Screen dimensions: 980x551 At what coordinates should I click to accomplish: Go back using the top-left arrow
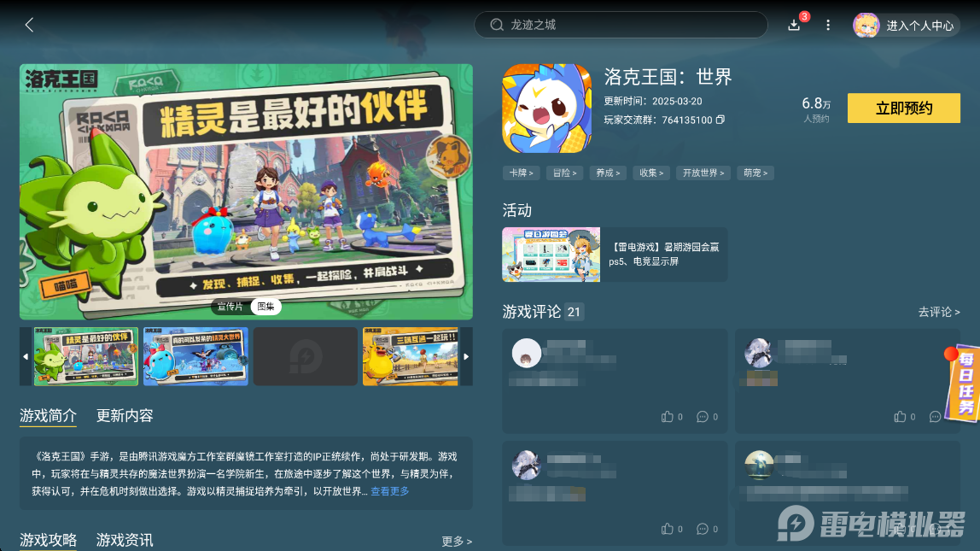pyautogui.click(x=29, y=25)
